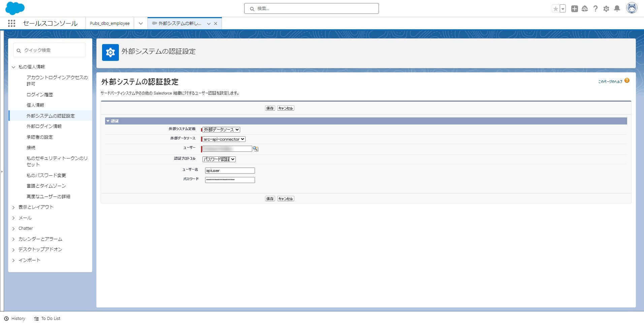Click the bottom キャンセル button
This screenshot has height=325, width=644.
pyautogui.click(x=286, y=198)
